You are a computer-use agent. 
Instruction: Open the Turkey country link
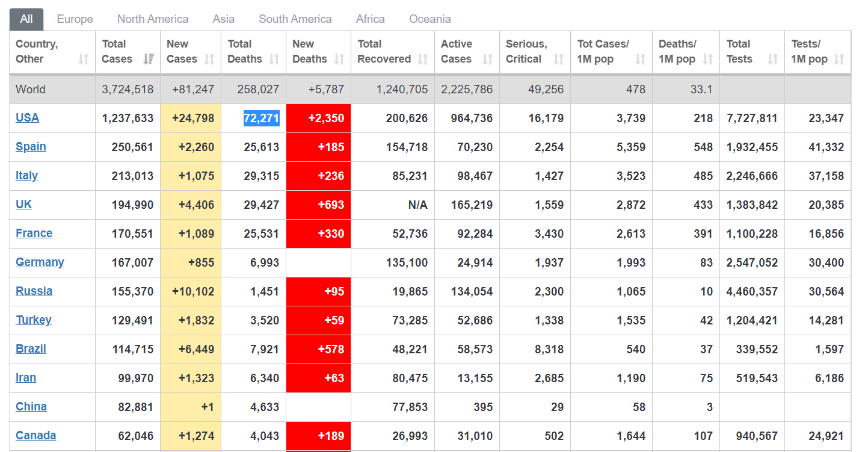33,320
